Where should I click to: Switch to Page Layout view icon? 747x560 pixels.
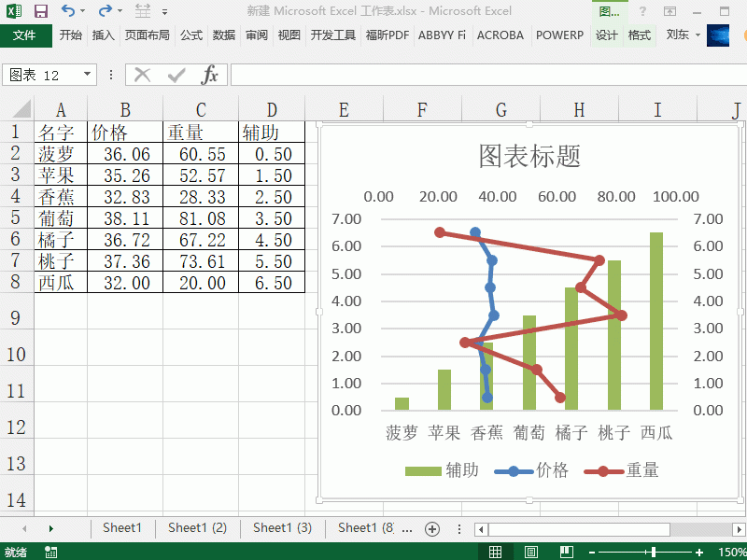tap(532, 552)
